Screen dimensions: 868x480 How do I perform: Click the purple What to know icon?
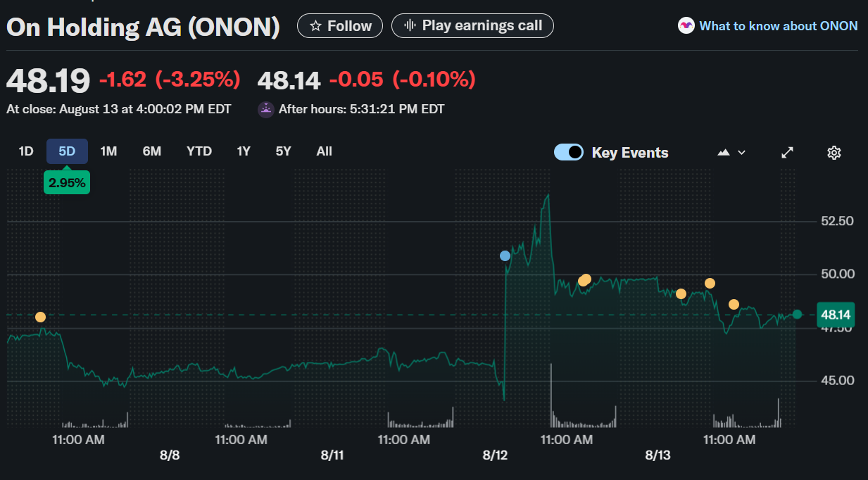click(x=686, y=26)
